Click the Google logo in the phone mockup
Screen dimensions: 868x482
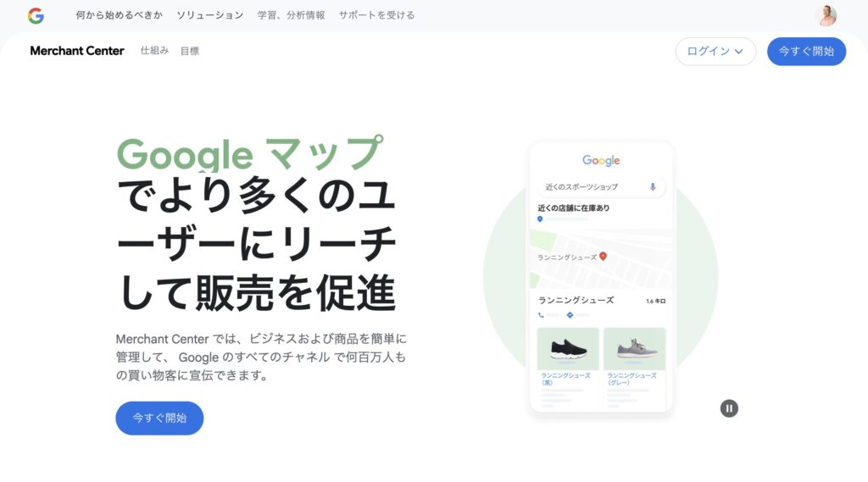(601, 160)
